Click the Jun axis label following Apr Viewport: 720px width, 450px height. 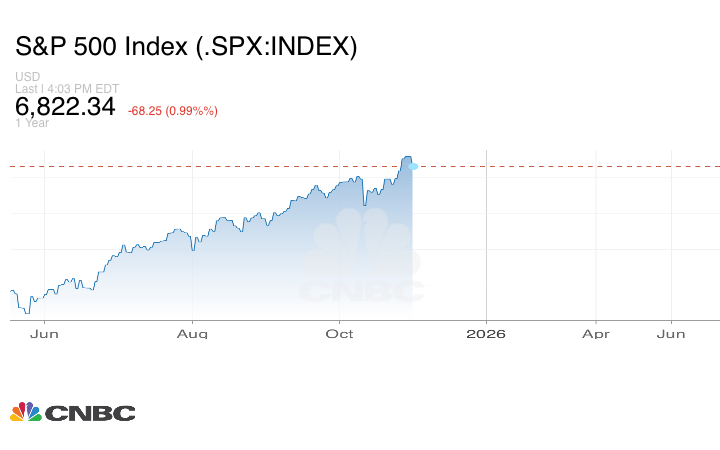671,334
